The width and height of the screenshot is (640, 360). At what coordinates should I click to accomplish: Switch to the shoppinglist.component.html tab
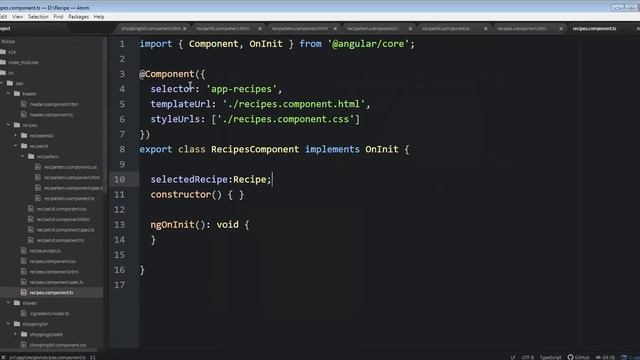point(151,29)
